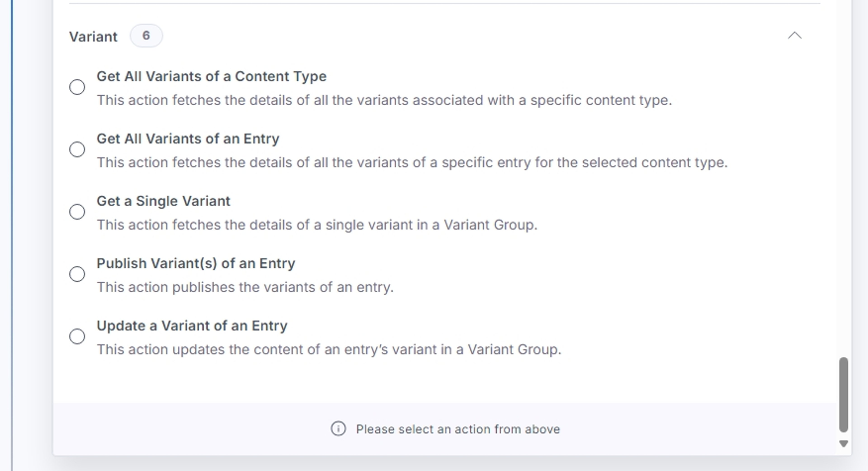Click the Variant count badge showing 6
The image size is (868, 471).
coord(146,35)
